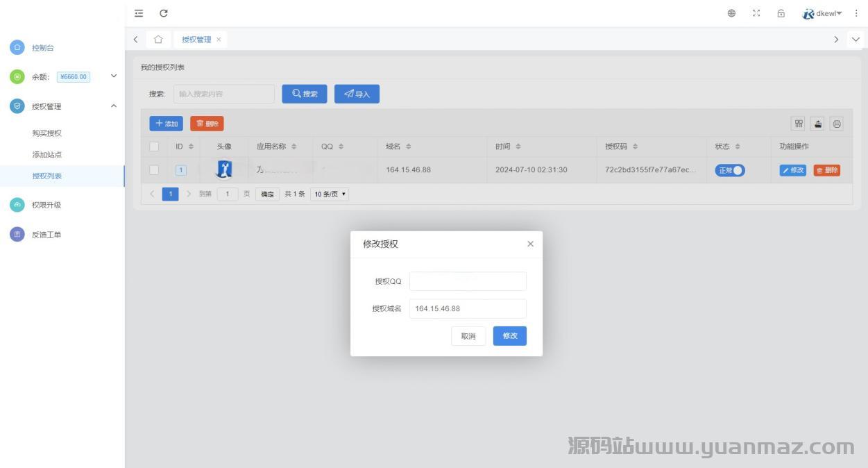
Task: Click the print icon above the table
Action: point(837,124)
